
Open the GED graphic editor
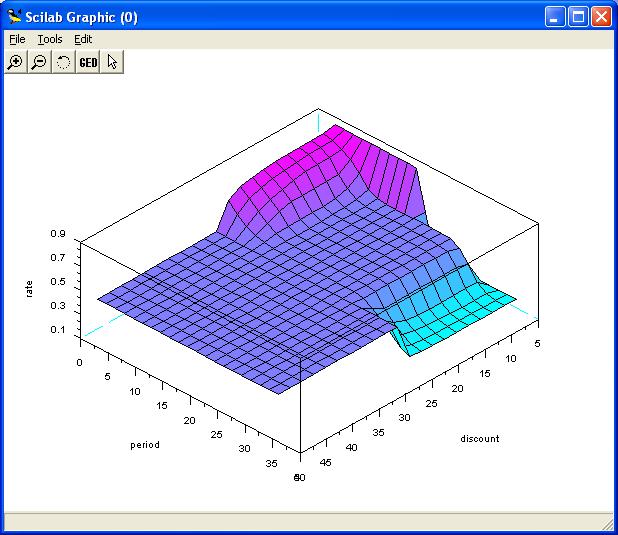88,62
